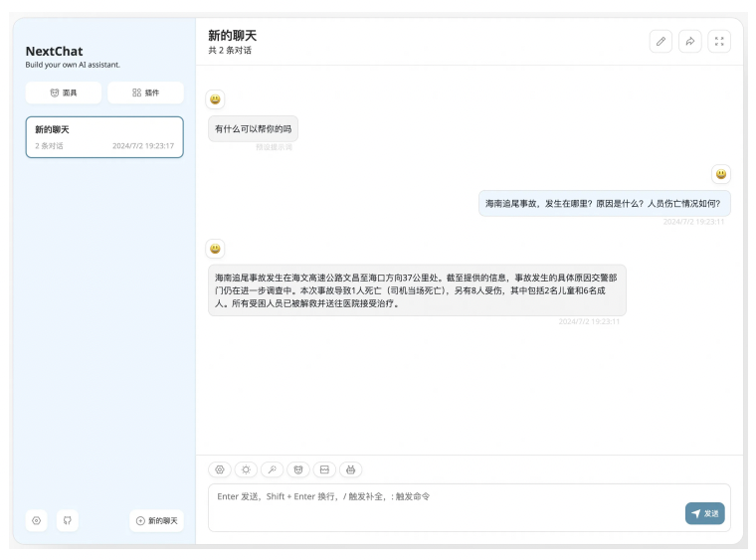This screenshot has width=756, height=560.
Task: Click the pencil icon to rename chat
Action: (661, 42)
